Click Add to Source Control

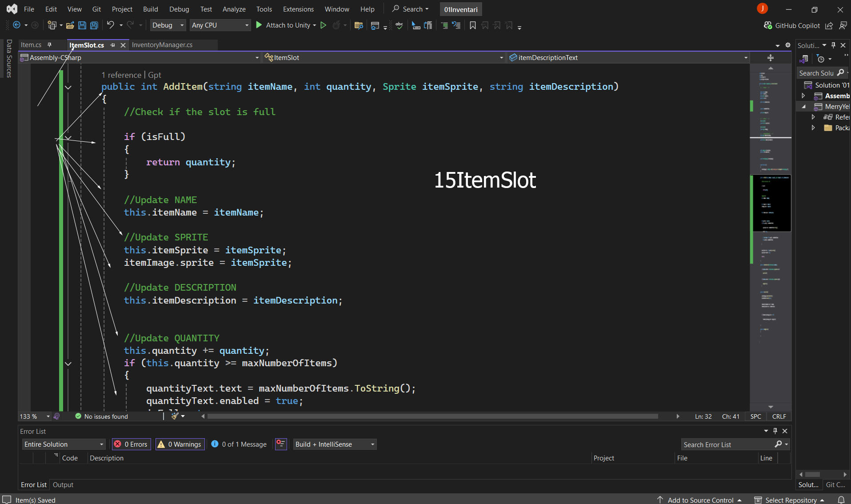point(700,500)
